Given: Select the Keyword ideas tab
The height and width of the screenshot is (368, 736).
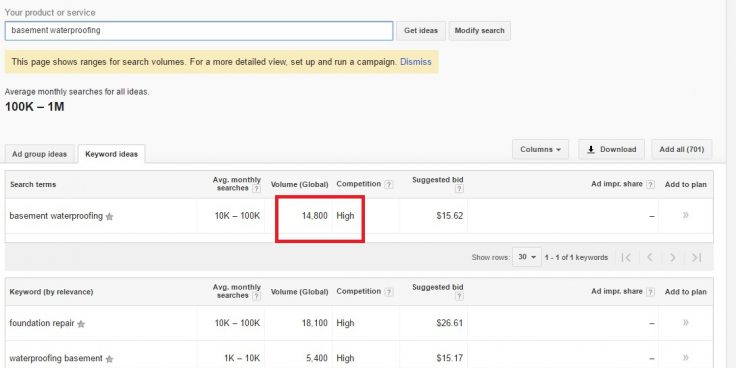Looking at the screenshot, I should pos(112,154).
